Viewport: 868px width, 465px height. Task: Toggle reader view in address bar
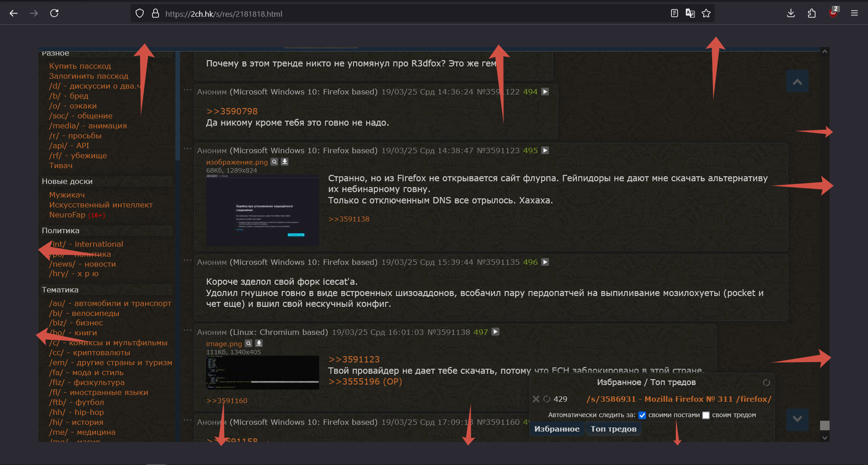[675, 14]
